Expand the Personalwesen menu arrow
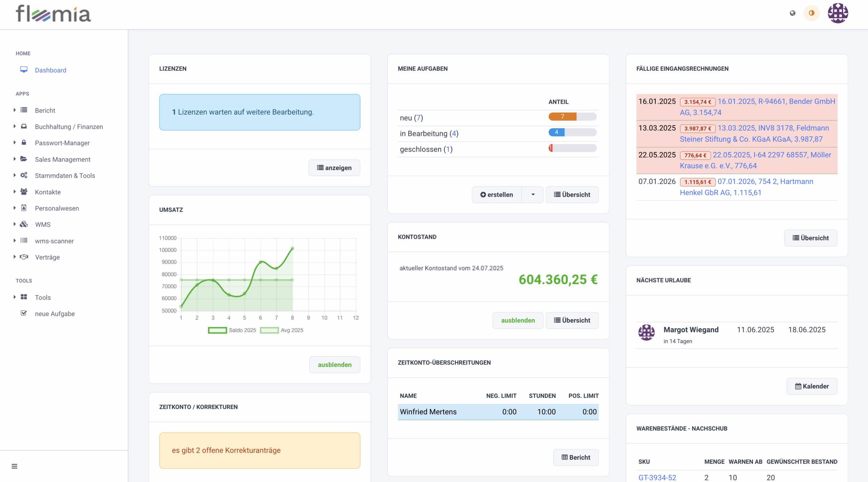Screen dimensions: 868x482 (15, 208)
